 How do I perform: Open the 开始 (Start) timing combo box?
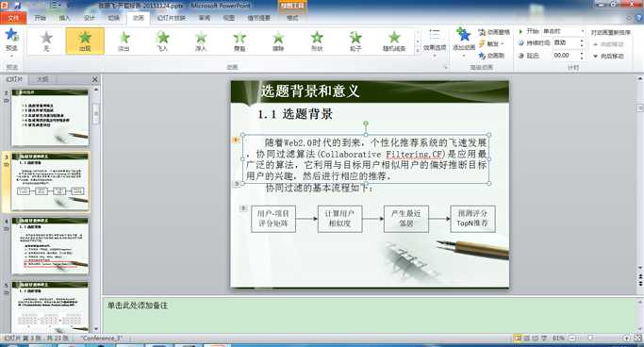[x=563, y=31]
